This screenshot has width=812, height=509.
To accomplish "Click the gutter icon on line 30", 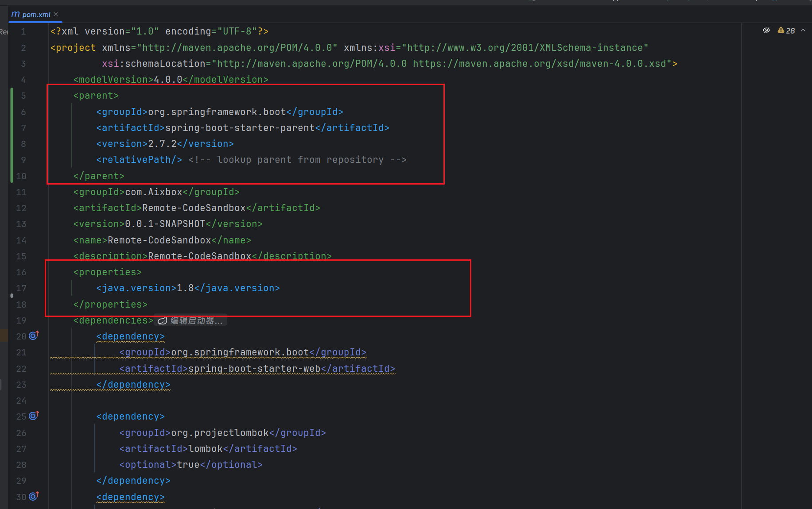I will pos(34,497).
